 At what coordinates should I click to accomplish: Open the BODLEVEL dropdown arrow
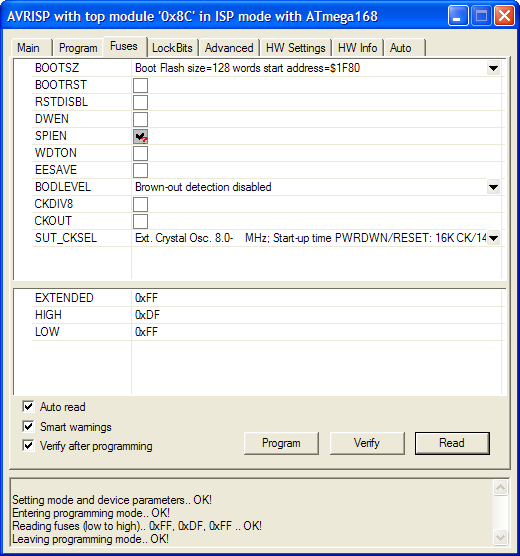coord(493,187)
